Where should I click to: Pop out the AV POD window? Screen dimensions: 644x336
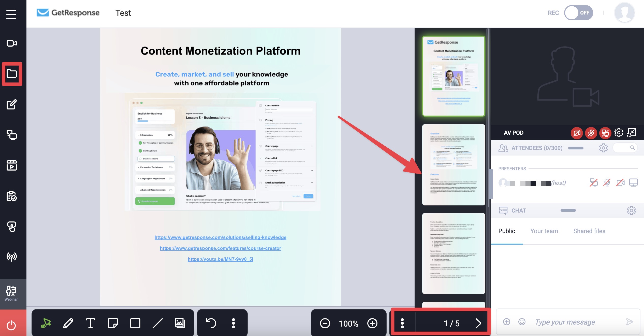point(632,133)
